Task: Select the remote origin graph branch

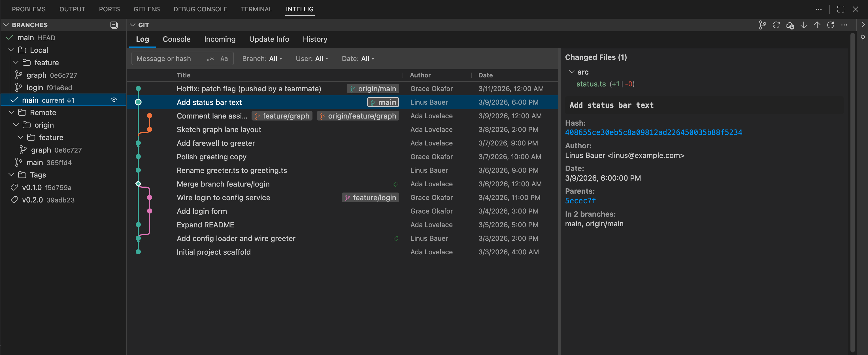Action: click(63, 150)
